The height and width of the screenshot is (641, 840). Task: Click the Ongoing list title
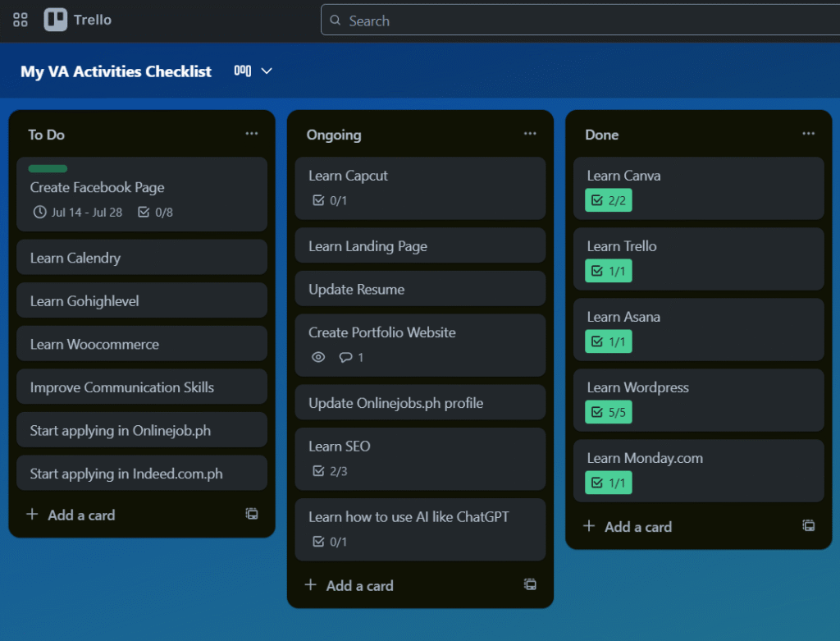(x=334, y=135)
